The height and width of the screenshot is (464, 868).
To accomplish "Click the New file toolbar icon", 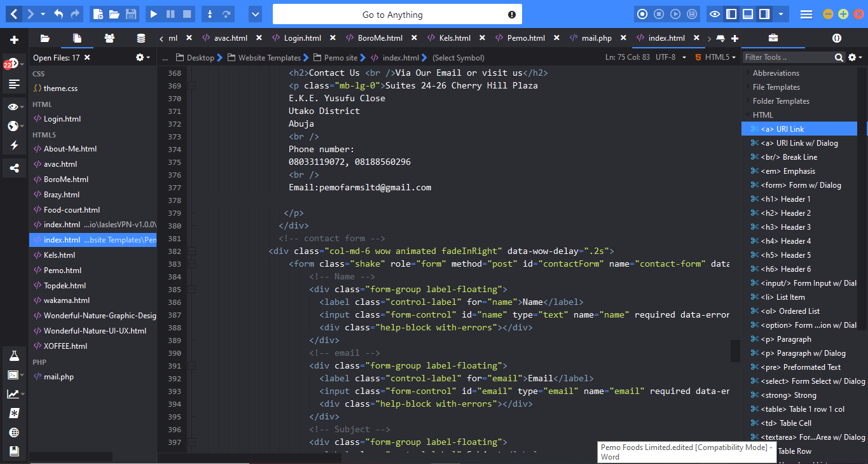I will 97,14.
